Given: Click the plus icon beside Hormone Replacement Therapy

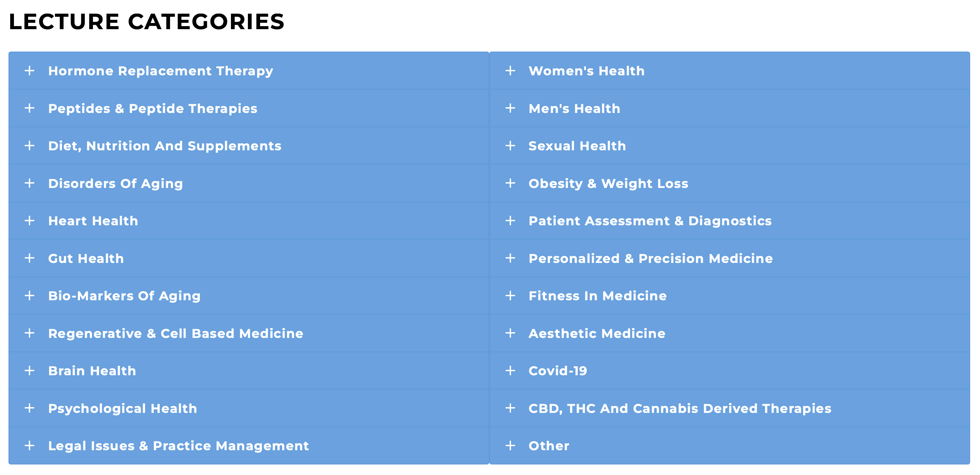Looking at the screenshot, I should [29, 71].
